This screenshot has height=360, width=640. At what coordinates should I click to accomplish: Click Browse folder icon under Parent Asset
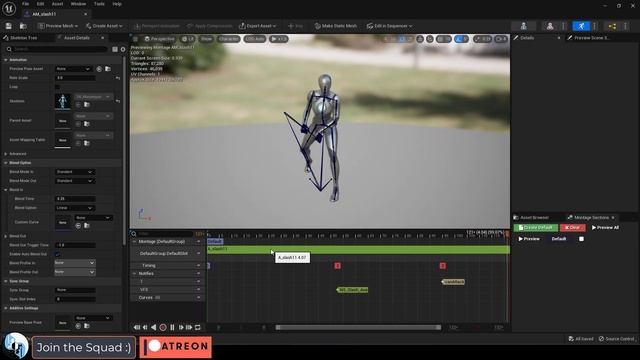[87, 124]
